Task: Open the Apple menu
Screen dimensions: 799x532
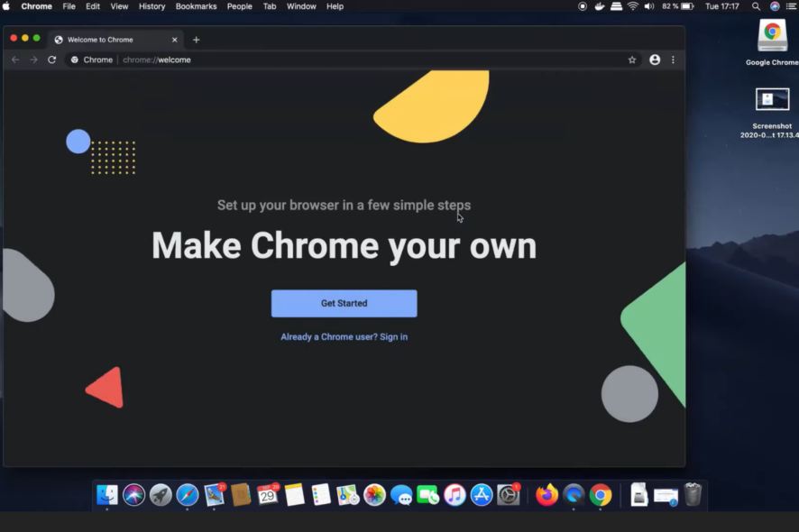Action: 6,6
